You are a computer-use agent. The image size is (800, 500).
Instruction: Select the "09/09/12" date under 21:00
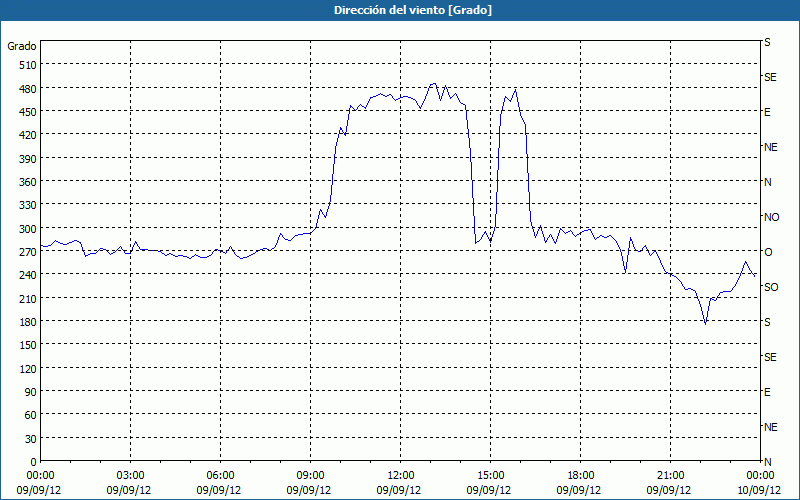pyautogui.click(x=669, y=490)
